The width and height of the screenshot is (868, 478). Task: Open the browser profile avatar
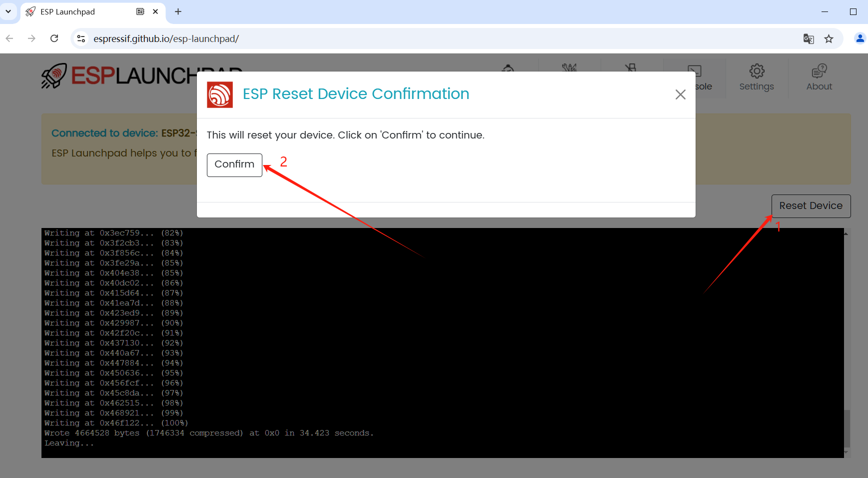point(860,38)
